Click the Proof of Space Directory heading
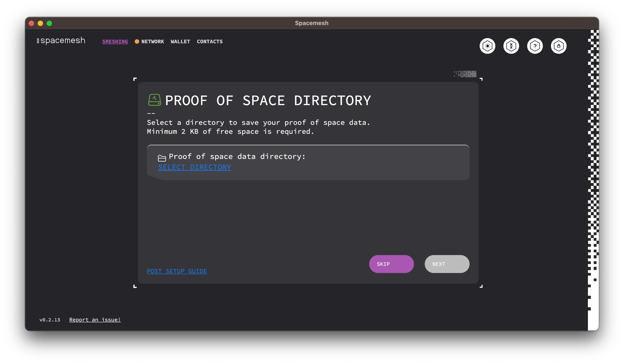 click(x=268, y=101)
